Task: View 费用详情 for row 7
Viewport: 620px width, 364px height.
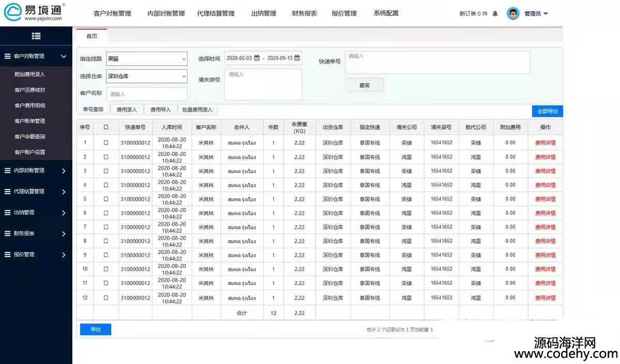Action: [x=545, y=227]
